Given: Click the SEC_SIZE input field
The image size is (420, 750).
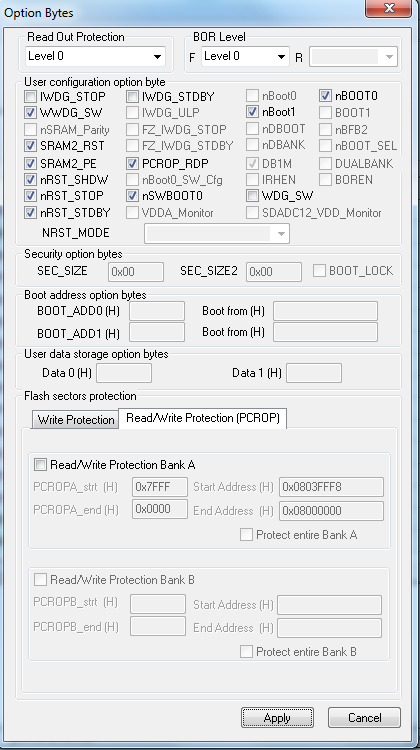Looking at the screenshot, I should click(136, 272).
